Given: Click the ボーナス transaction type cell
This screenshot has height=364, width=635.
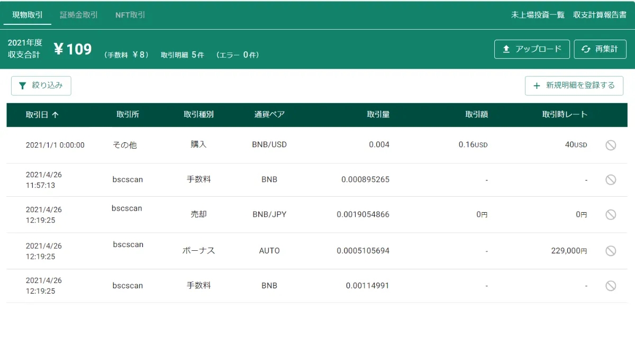Looking at the screenshot, I should coord(198,251).
